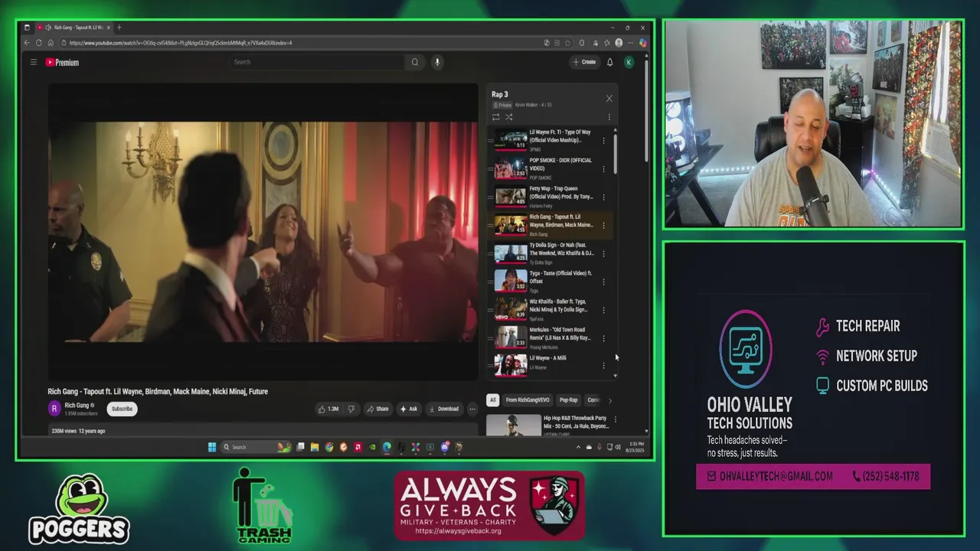Image resolution: width=980 pixels, height=551 pixels.
Task: Open more actions ellipsis under video
Action: 472,409
